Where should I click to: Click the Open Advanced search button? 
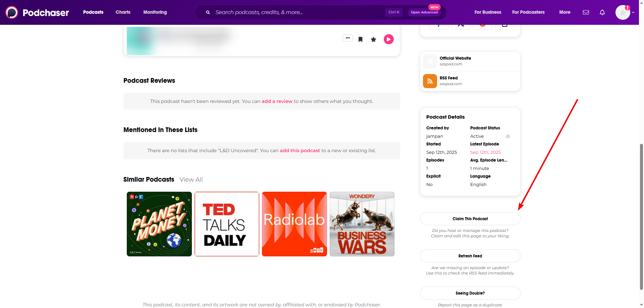(424, 12)
